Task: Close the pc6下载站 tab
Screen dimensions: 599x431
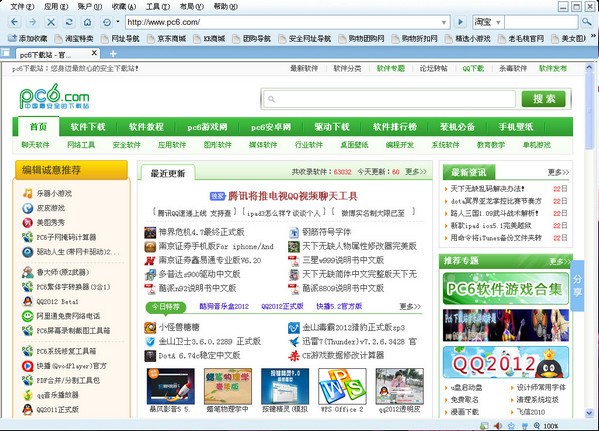Action: coord(94,53)
